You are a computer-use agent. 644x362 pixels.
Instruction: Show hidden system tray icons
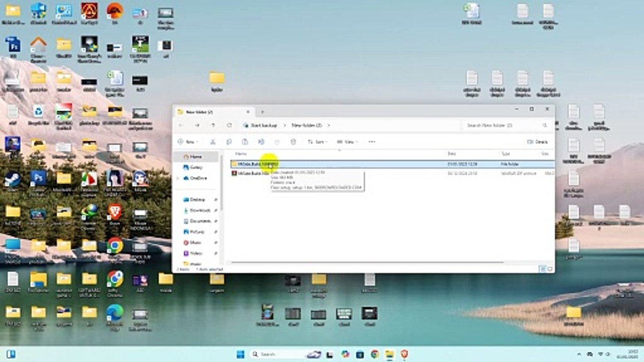(x=579, y=354)
